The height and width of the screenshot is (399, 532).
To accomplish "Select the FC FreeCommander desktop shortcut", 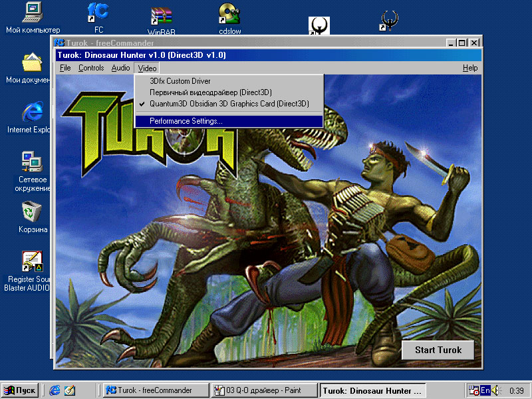I will pyautogui.click(x=98, y=18).
